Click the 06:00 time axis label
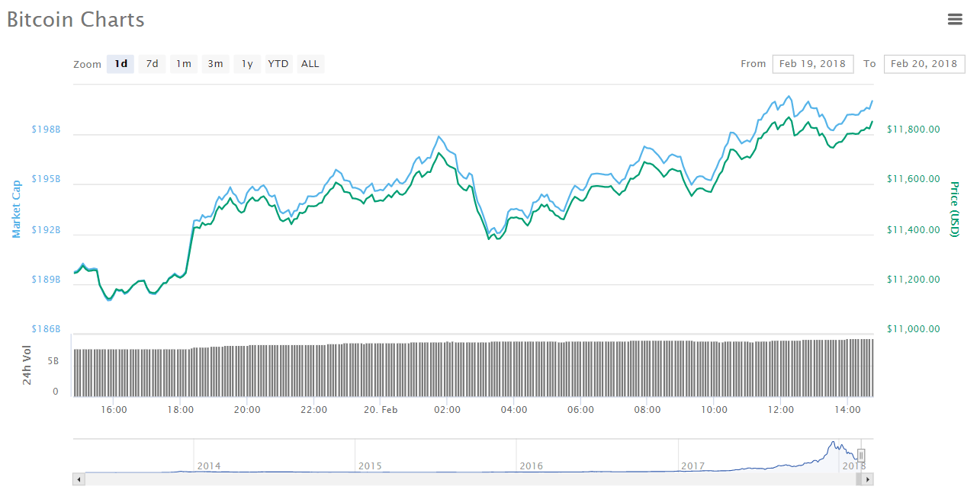980x496 pixels. pos(581,410)
